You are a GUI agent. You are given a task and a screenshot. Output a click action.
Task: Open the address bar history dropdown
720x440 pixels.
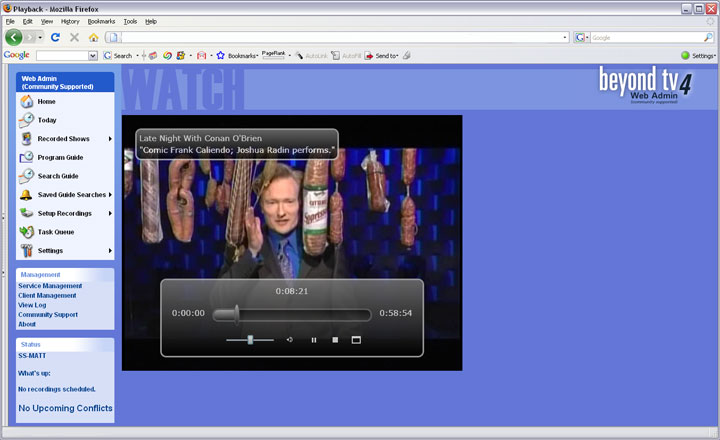(565, 37)
